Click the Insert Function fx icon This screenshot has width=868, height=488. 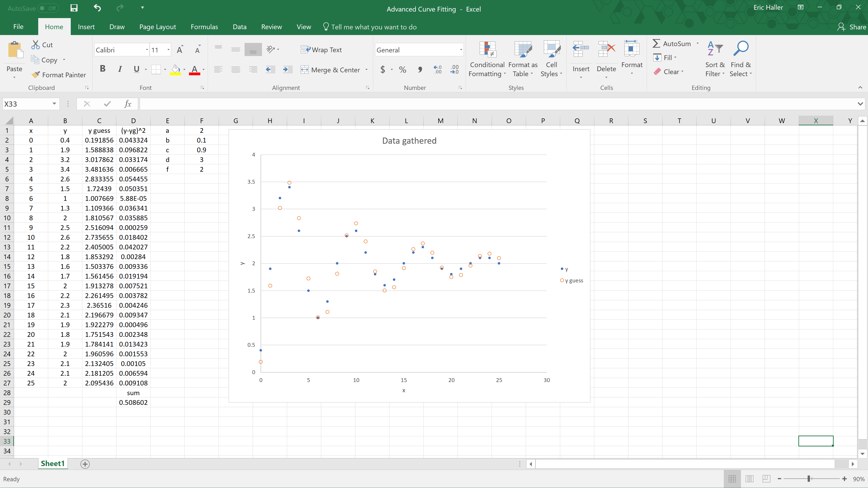[x=128, y=104]
